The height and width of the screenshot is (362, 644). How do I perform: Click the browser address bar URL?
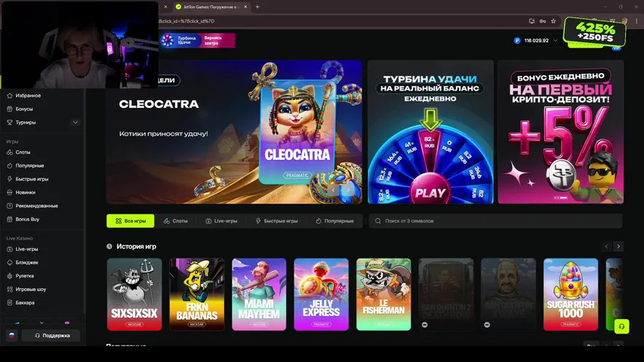pyautogui.click(x=187, y=21)
